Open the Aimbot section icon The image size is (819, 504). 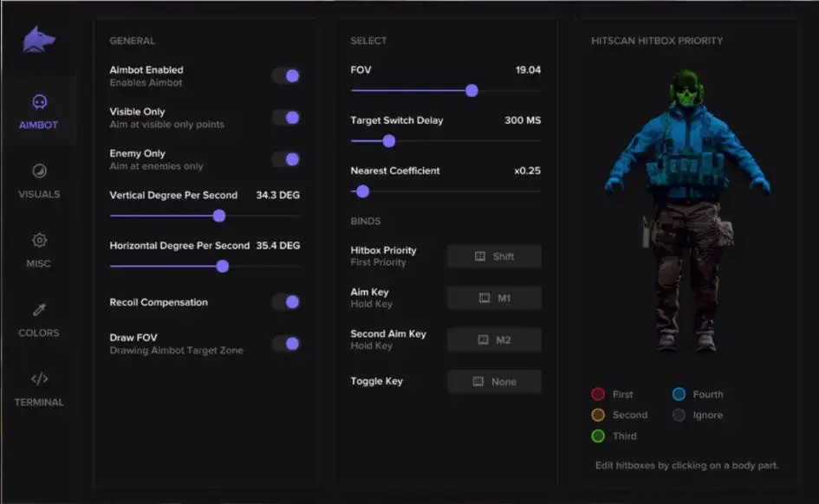pyautogui.click(x=39, y=101)
